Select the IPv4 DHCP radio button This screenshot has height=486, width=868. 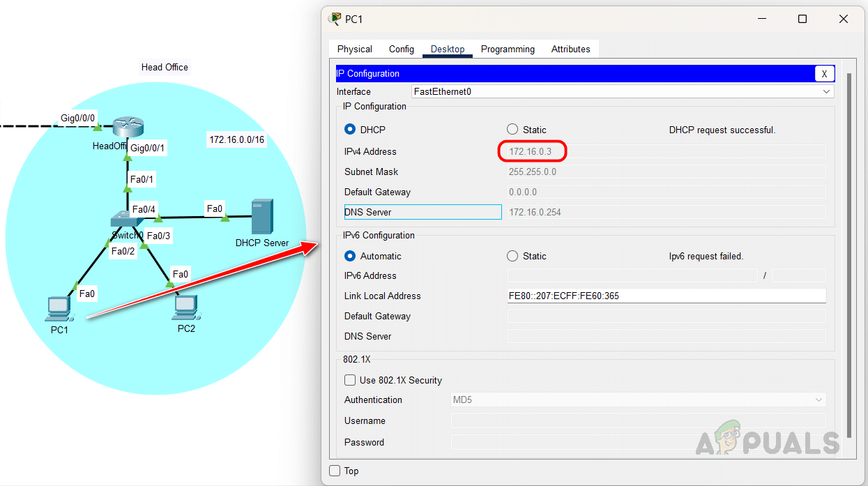coord(350,130)
